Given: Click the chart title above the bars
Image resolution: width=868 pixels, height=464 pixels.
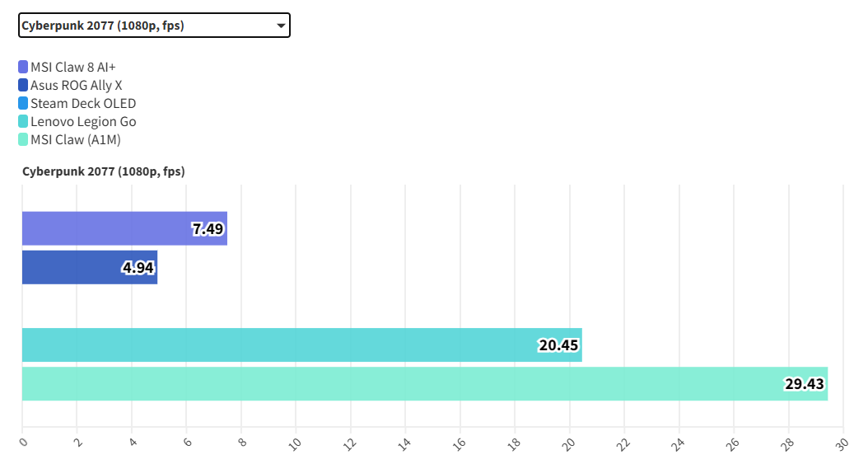Looking at the screenshot, I should [x=103, y=171].
